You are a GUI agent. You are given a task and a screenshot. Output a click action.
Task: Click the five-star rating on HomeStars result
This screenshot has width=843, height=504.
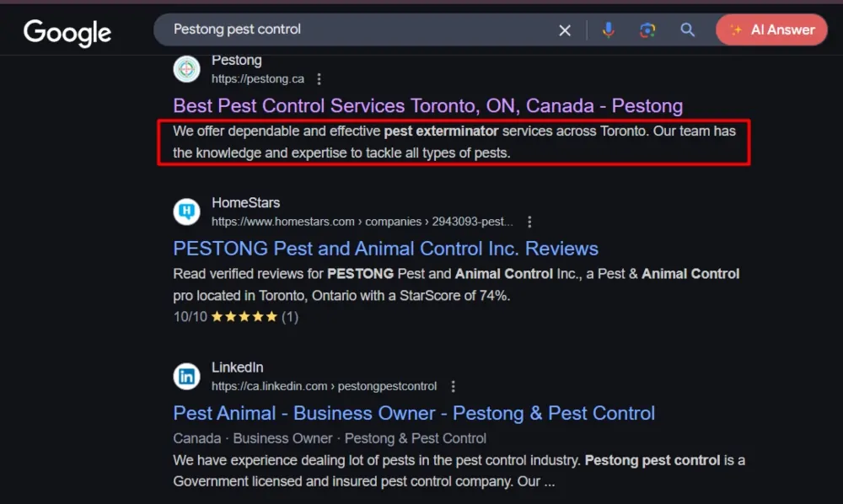[x=244, y=317]
